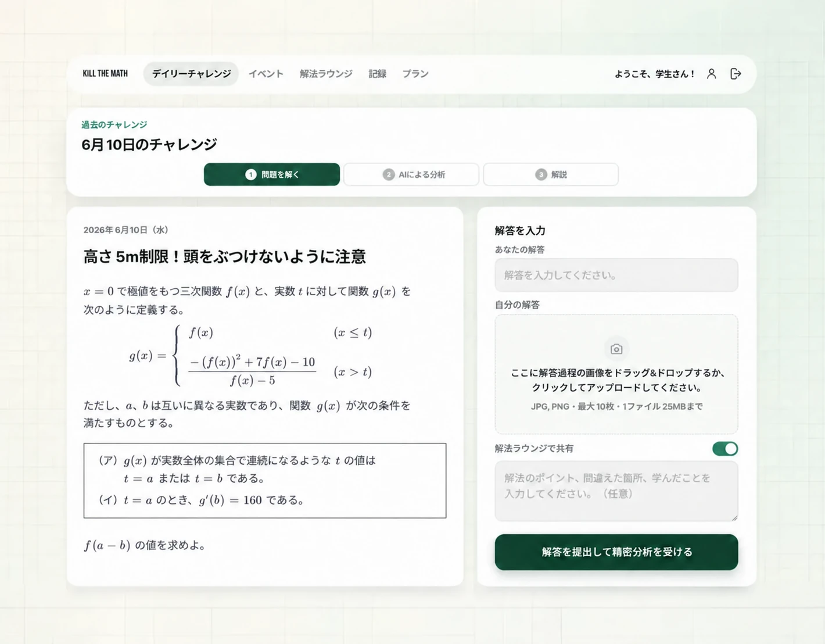Select the 問題を解く step tab
825x644 pixels.
coord(272,174)
